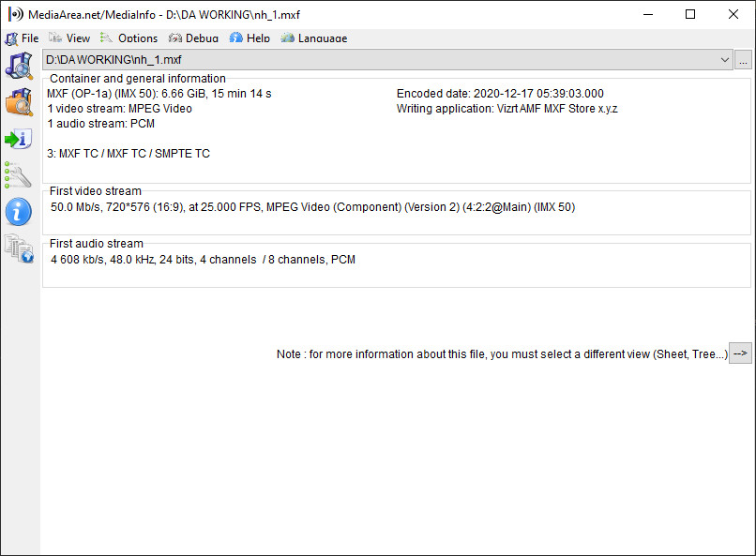This screenshot has width=756, height=556.
Task: Close the MediaInfo window
Action: [733, 14]
